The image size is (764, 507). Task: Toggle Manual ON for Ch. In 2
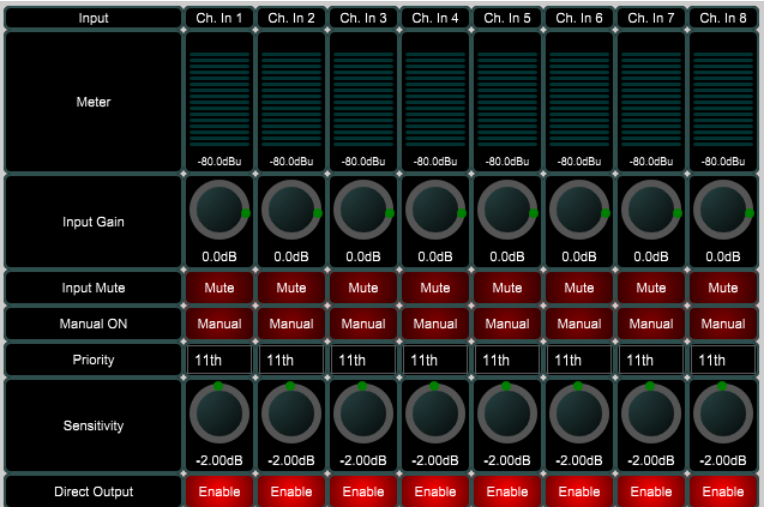coord(291,324)
